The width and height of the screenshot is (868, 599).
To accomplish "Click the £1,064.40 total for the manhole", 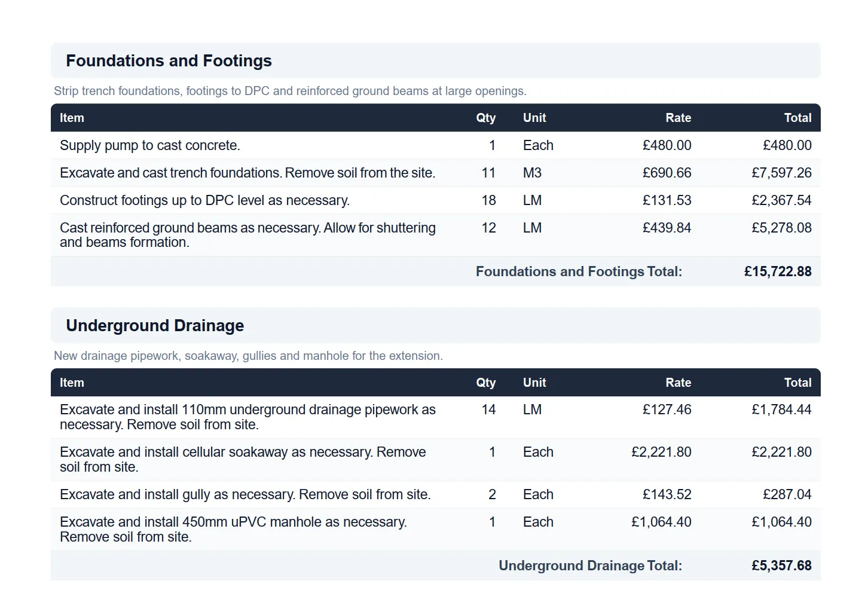I will point(781,522).
